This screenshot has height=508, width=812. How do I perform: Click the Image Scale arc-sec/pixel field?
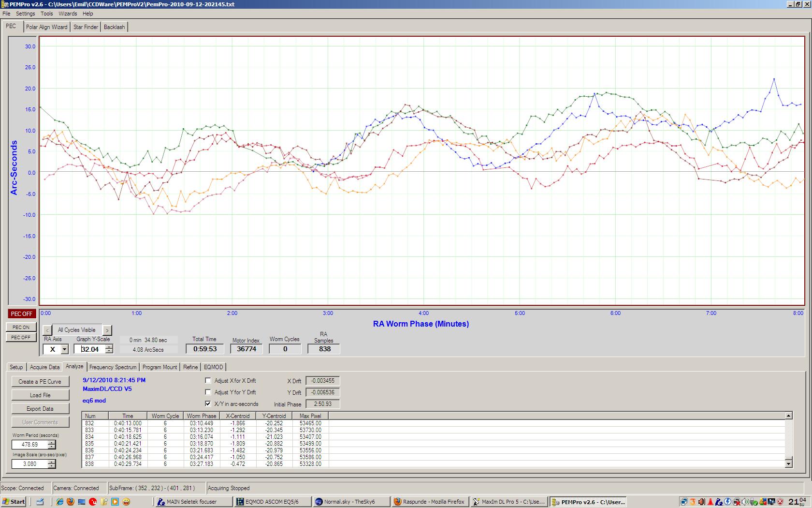click(30, 464)
